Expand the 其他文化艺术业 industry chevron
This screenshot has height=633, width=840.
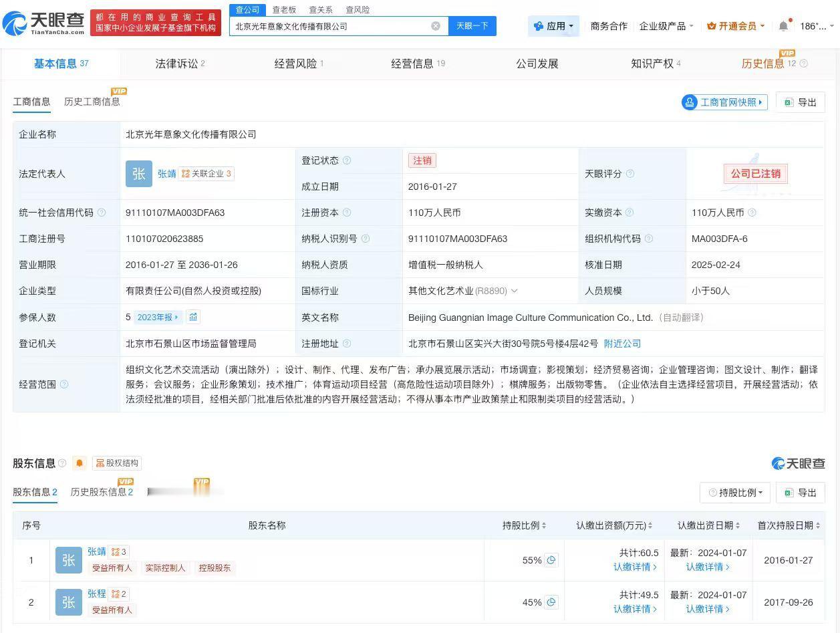pos(514,291)
